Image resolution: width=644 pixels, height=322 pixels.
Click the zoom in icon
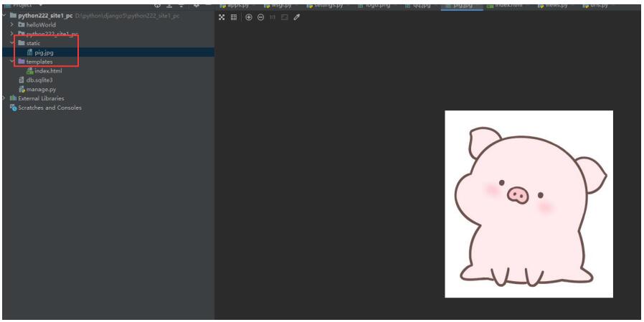click(248, 17)
